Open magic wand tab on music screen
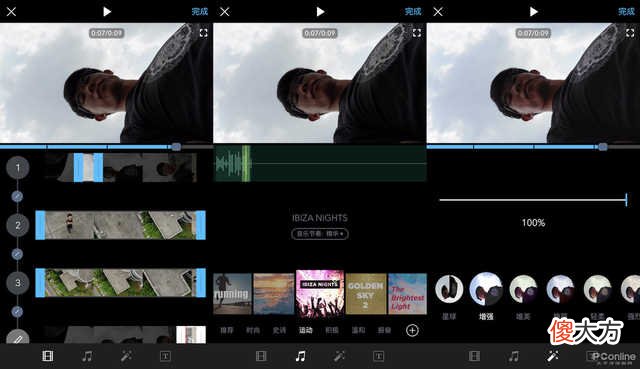The image size is (640, 369). 339,356
